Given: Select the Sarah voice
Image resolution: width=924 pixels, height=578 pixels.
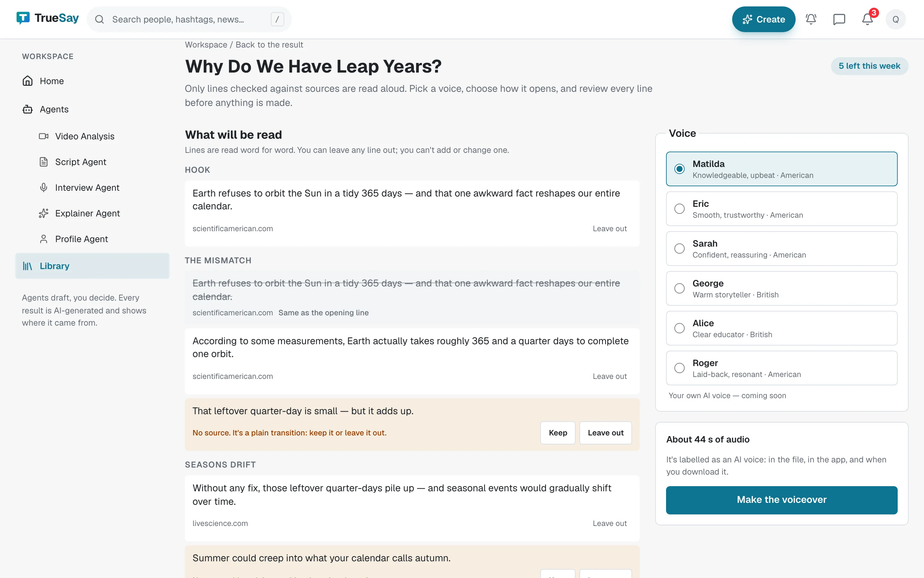Looking at the screenshot, I should [782, 249].
